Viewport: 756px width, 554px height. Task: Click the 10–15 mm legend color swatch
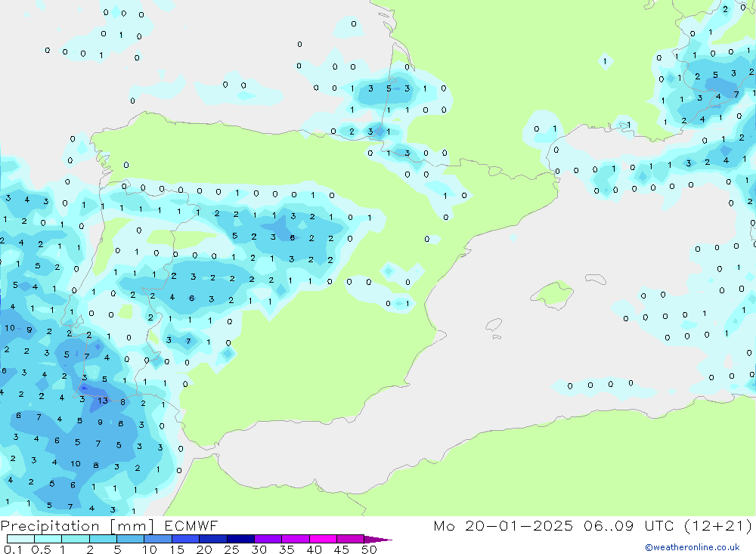pos(158,539)
